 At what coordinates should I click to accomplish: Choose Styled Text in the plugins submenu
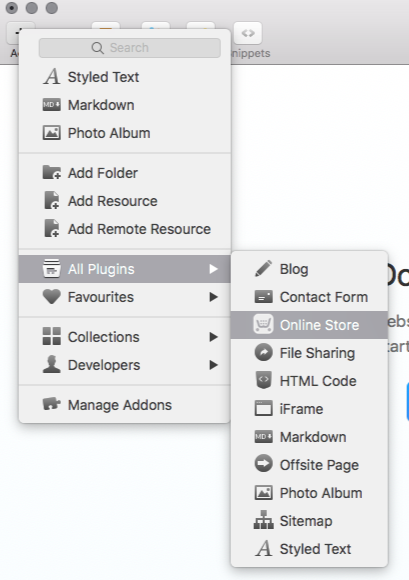(x=309, y=549)
